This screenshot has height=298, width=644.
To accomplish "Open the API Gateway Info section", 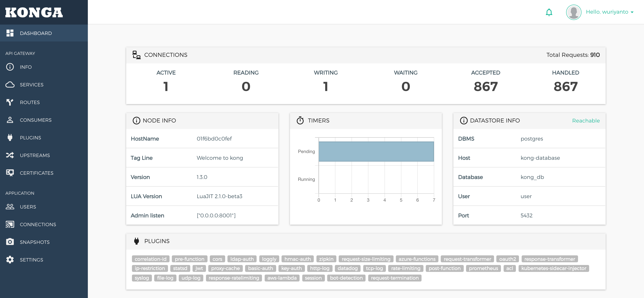I will tap(10, 67).
